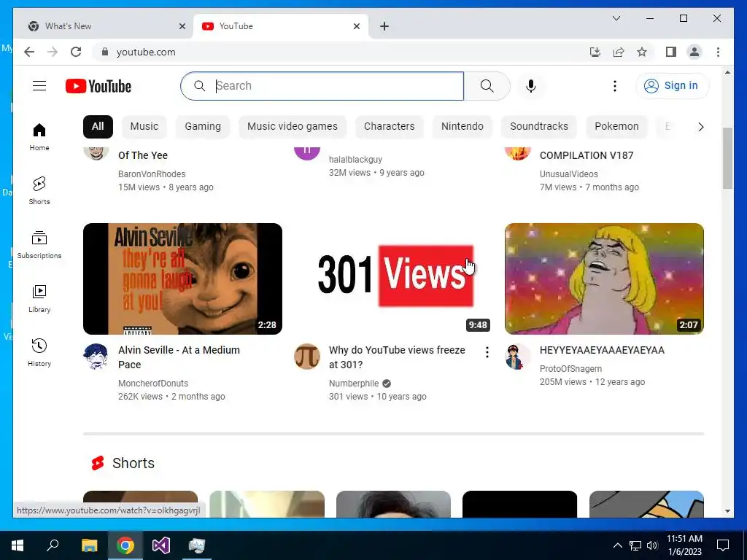Open the Alvin Seville video thumbnail
747x560 pixels.
[x=182, y=279]
